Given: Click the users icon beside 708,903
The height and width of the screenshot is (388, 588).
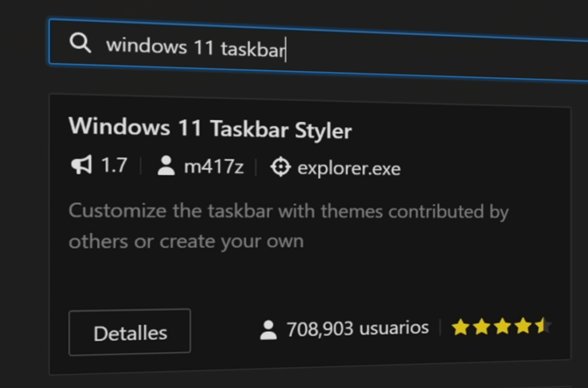Looking at the screenshot, I should tap(269, 330).
